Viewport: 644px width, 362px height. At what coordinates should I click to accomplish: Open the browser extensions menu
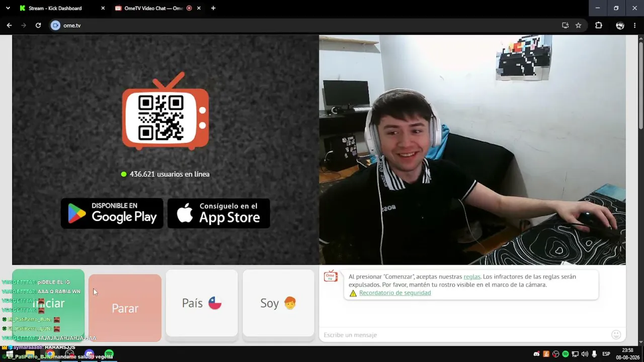click(599, 25)
